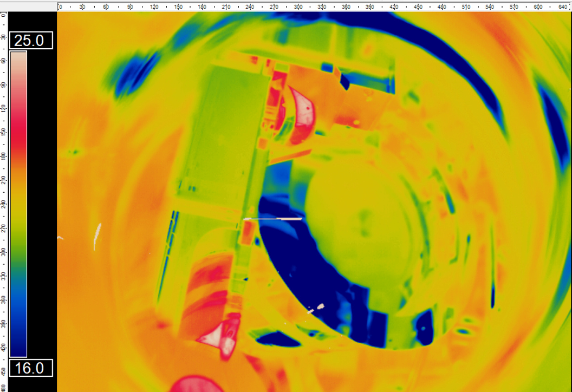Click the 600 mark on the horizontal ruler
The height and width of the screenshot is (392, 572).
click(x=538, y=7)
